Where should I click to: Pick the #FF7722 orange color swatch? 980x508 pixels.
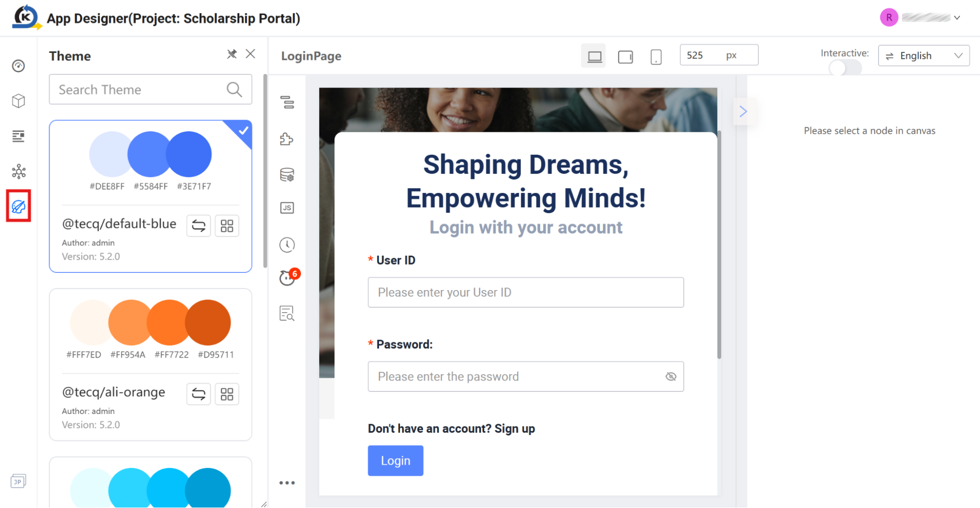pos(170,323)
